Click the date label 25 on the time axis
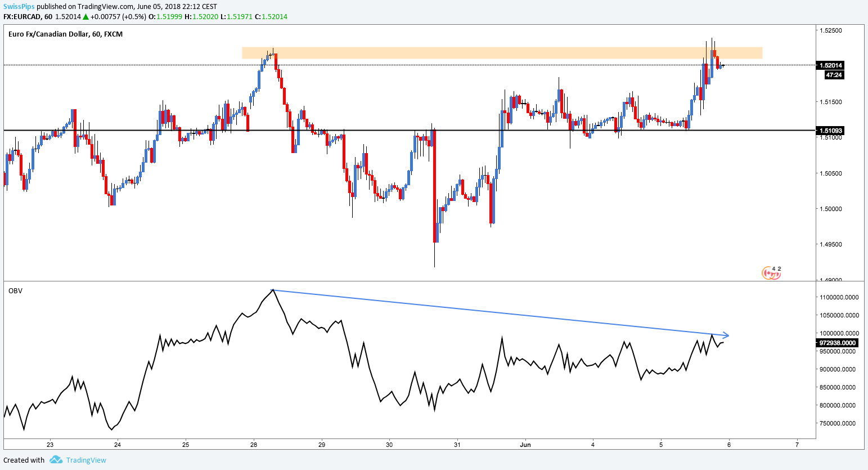This screenshot has width=868, height=470. [186, 445]
